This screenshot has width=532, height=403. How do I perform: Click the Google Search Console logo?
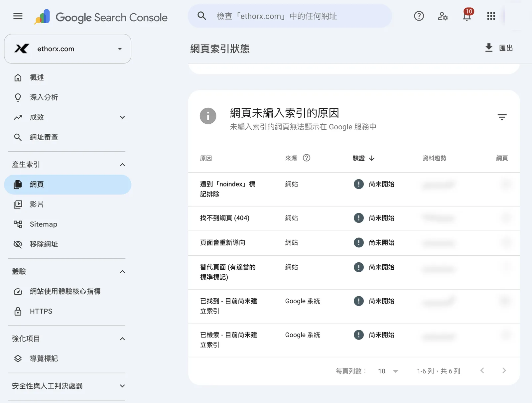point(101,17)
